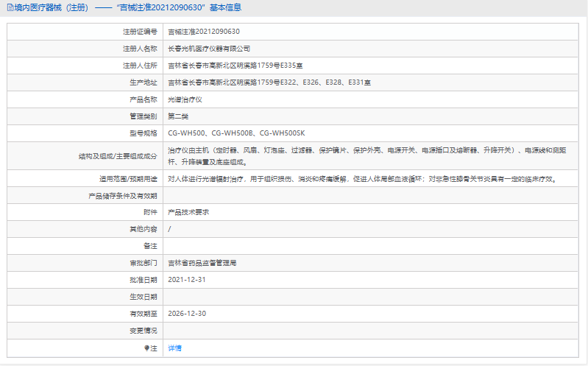
Task: Click the document icon before 境内医疗器械 title
Action: (x=10, y=7)
